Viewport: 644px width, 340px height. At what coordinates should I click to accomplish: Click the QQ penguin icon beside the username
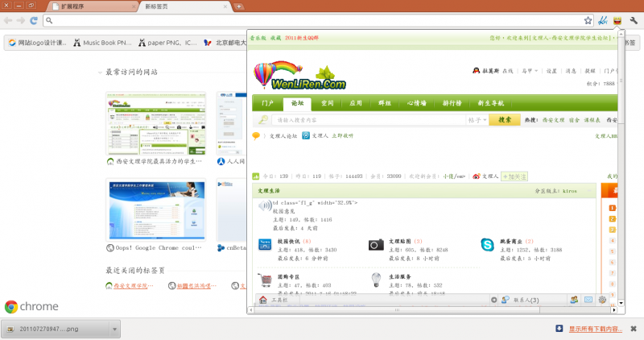[x=476, y=71]
